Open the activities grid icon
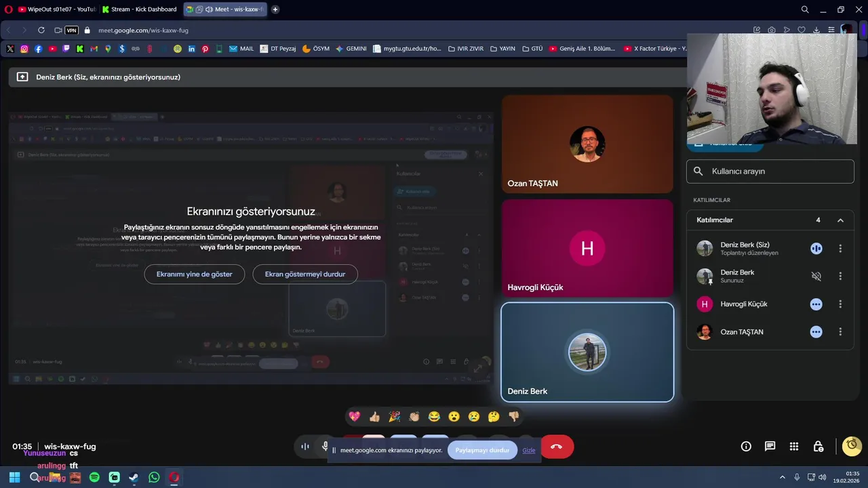 [x=794, y=446]
